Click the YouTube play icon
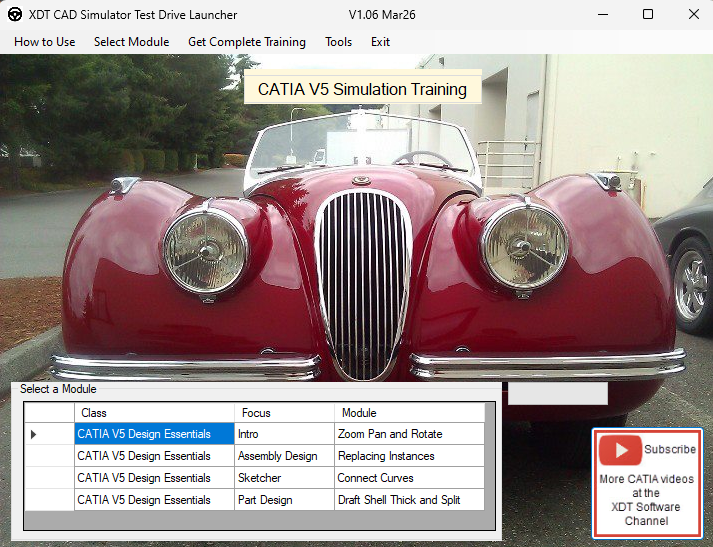 (x=620, y=450)
